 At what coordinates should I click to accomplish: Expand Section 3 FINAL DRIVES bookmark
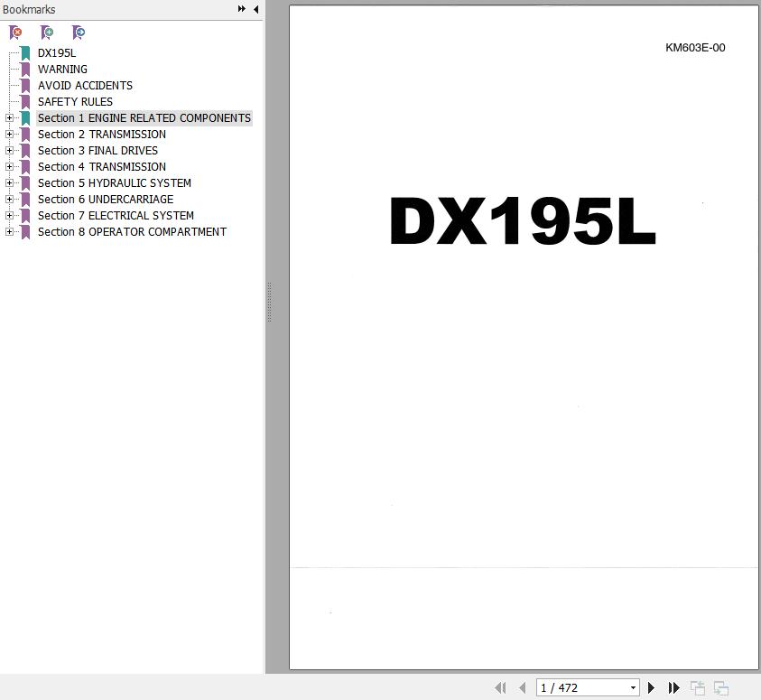click(9, 151)
